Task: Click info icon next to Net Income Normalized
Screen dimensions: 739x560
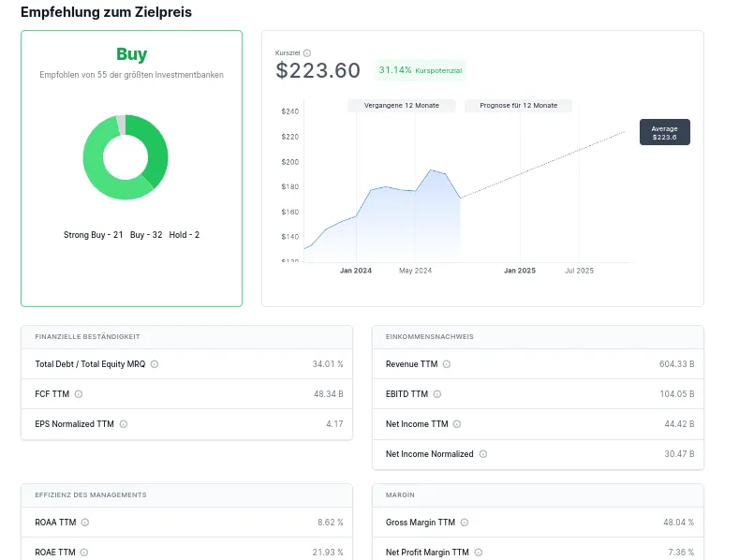Action: click(483, 454)
